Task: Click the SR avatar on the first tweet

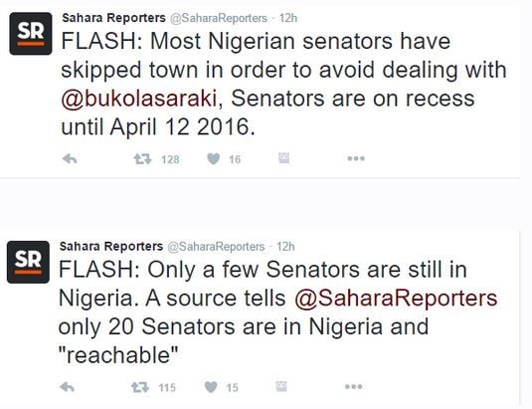Action: [31, 34]
